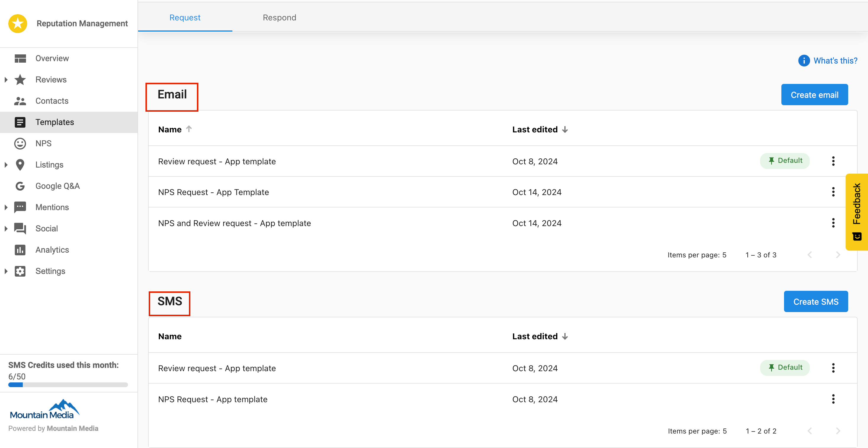Click the Templates sidebar icon

click(20, 122)
